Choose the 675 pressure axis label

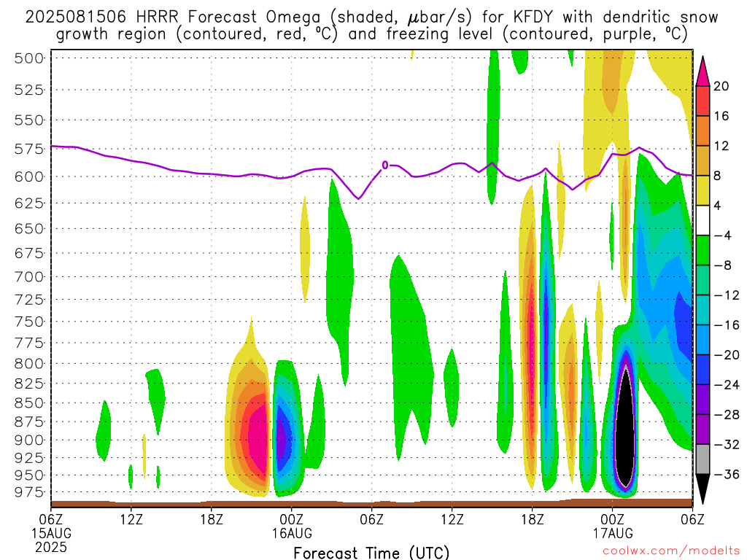pyautogui.click(x=29, y=253)
